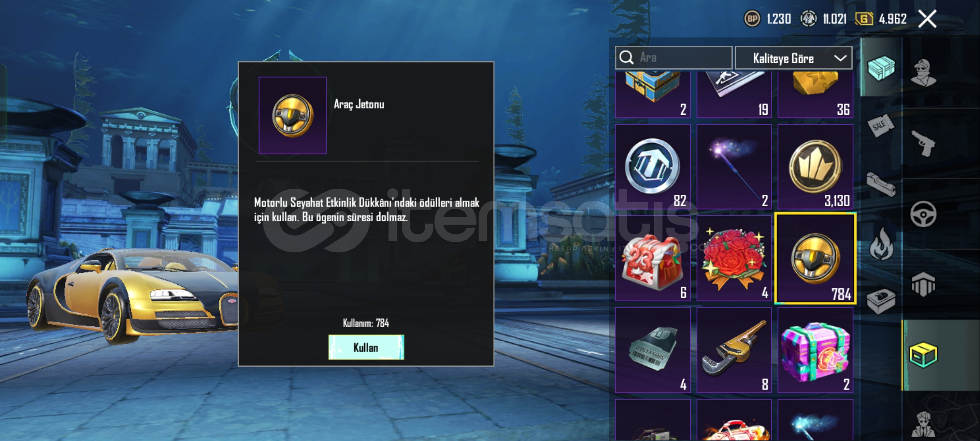Image resolution: width=980 pixels, height=441 pixels.
Task: Select the sale coupon tab icon
Action: point(880,125)
